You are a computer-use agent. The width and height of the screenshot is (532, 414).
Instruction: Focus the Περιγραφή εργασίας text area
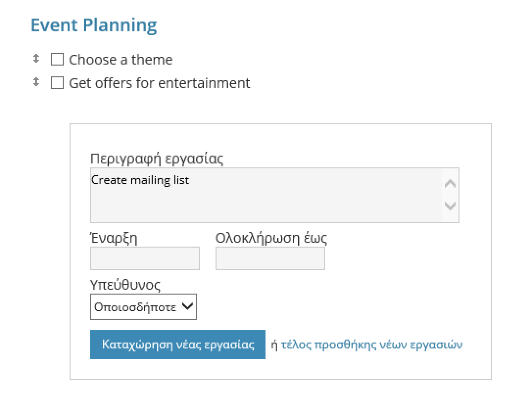tap(266, 201)
